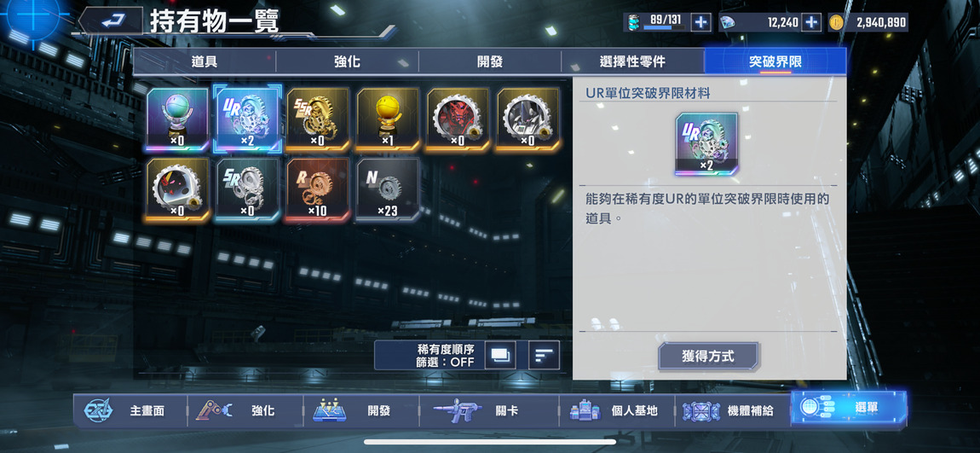Click the 獲得方式 button
980x453 pixels.
[x=708, y=357]
